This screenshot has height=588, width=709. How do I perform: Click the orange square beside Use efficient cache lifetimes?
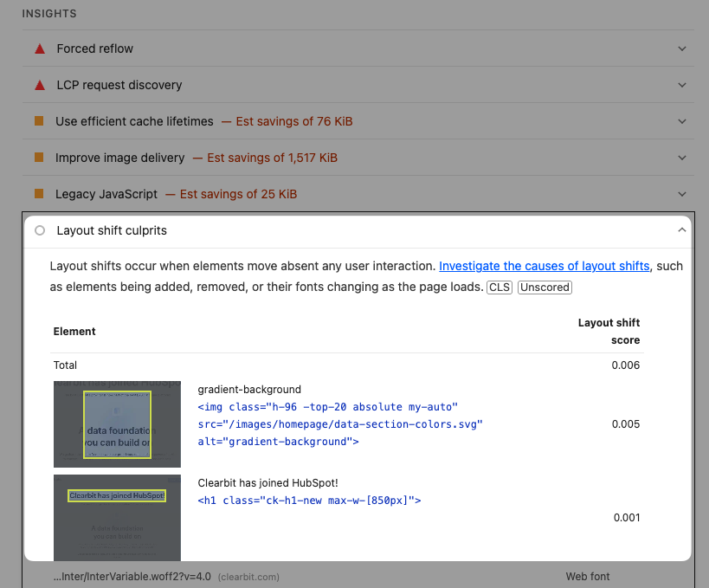coord(38,121)
